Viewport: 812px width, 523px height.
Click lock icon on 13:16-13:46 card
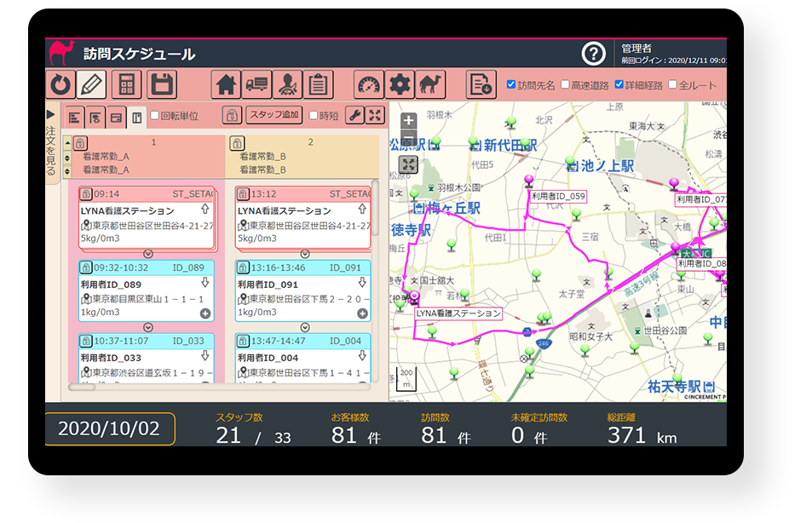click(x=243, y=267)
